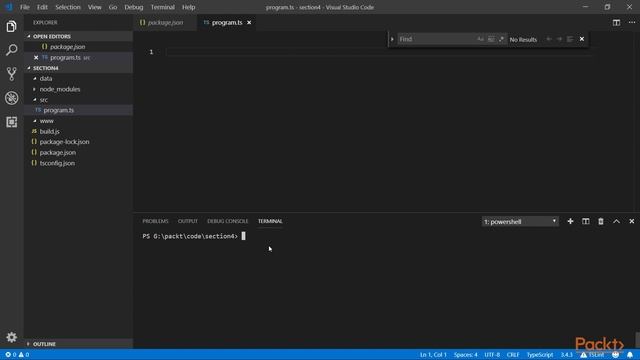Open notifications bell in status bar
Viewport: 640px width, 360px height.
pos(630,355)
